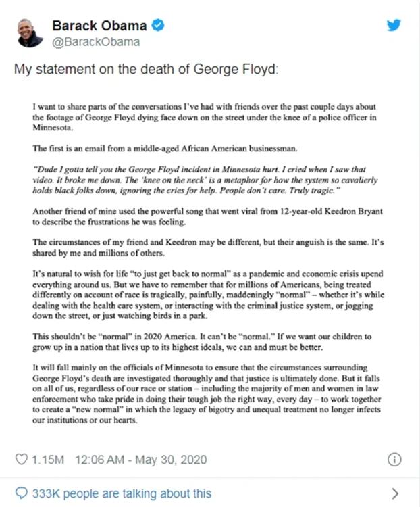
Task: Open the @BarackObama handle link
Action: [x=96, y=42]
